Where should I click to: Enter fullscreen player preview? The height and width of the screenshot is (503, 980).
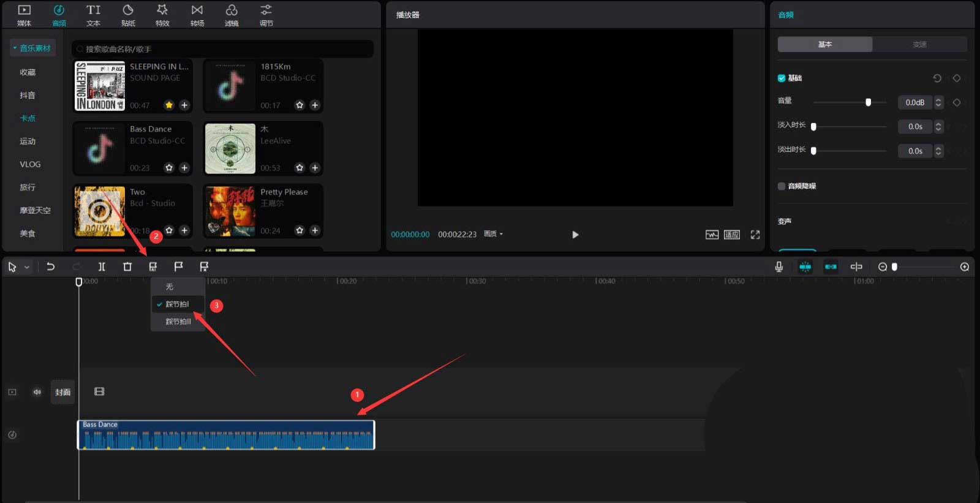pos(755,235)
